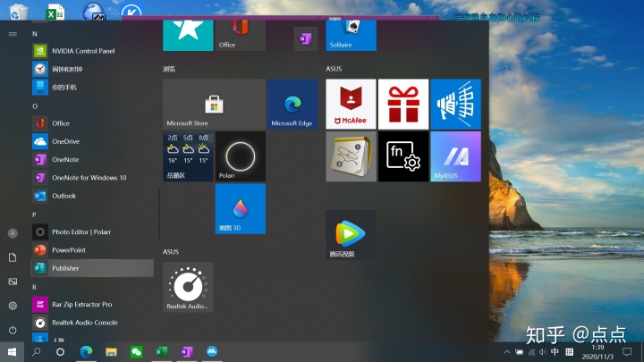Launch Office from the app list
Image resolution: width=644 pixels, height=362 pixels.
coord(92,123)
